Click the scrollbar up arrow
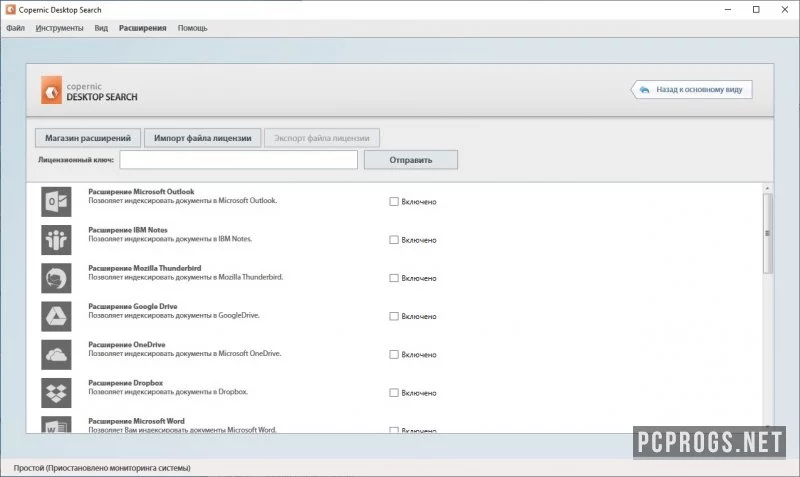800x477 pixels. (x=767, y=188)
